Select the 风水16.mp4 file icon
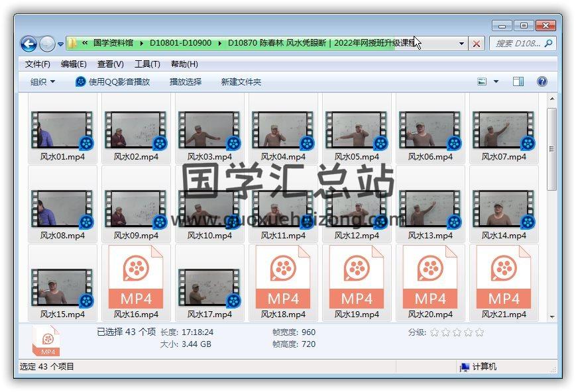Viewport: 576px width, 392px height. (136, 277)
